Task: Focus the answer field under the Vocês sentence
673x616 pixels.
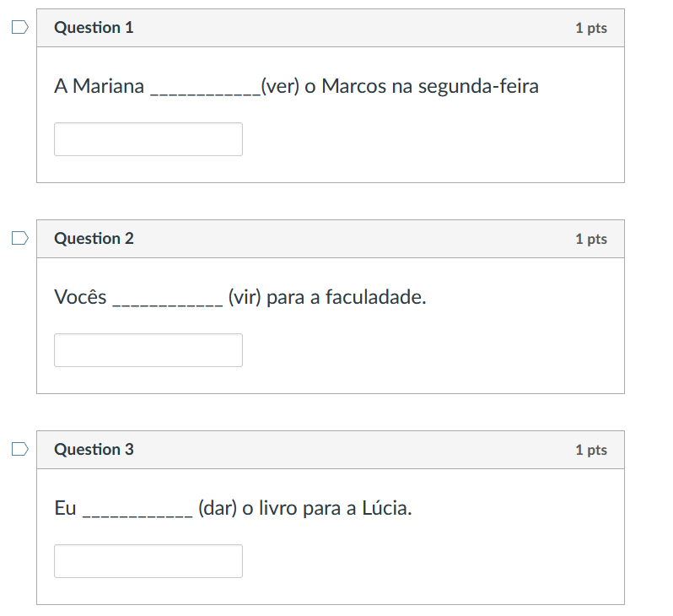Action: 148,350
